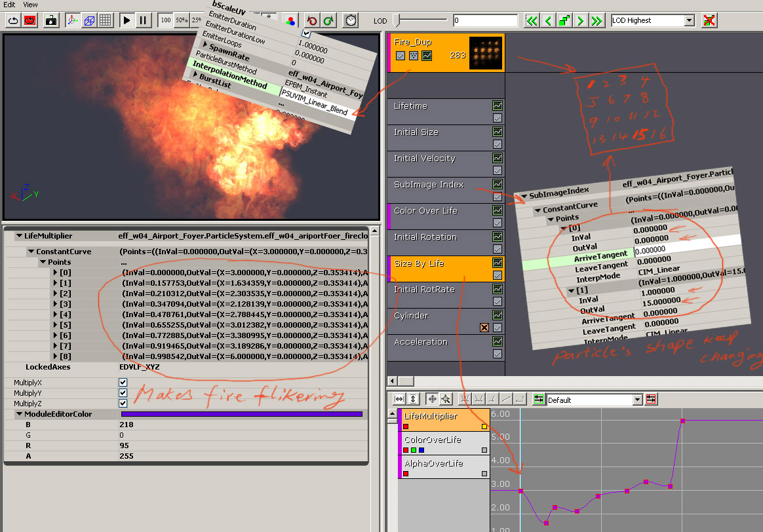
Task: Jump to lowest LOD double-arrow icon
Action: click(x=532, y=20)
